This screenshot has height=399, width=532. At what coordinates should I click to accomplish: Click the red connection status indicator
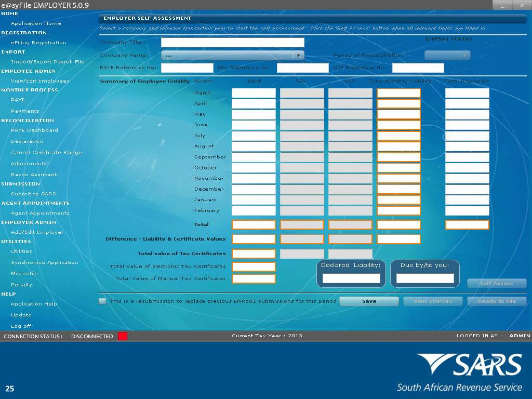tap(123, 336)
